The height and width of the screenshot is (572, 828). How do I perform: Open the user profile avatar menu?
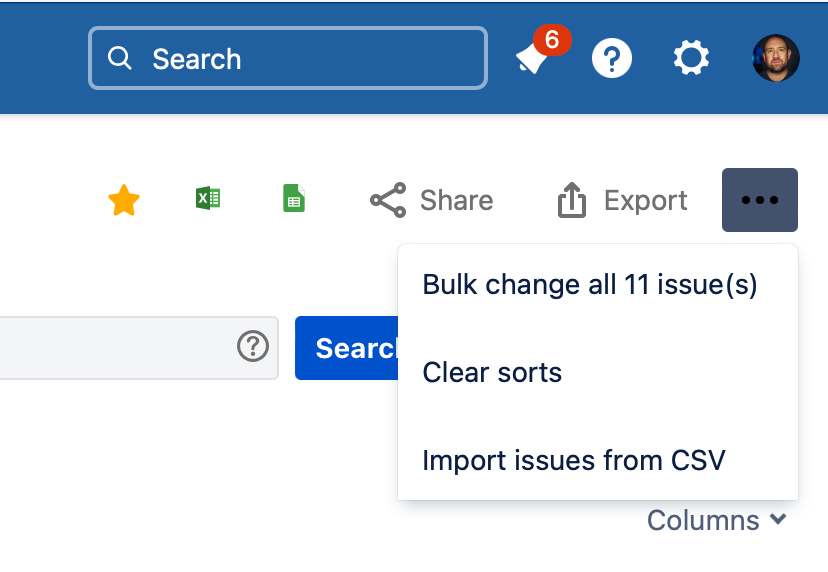(776, 58)
